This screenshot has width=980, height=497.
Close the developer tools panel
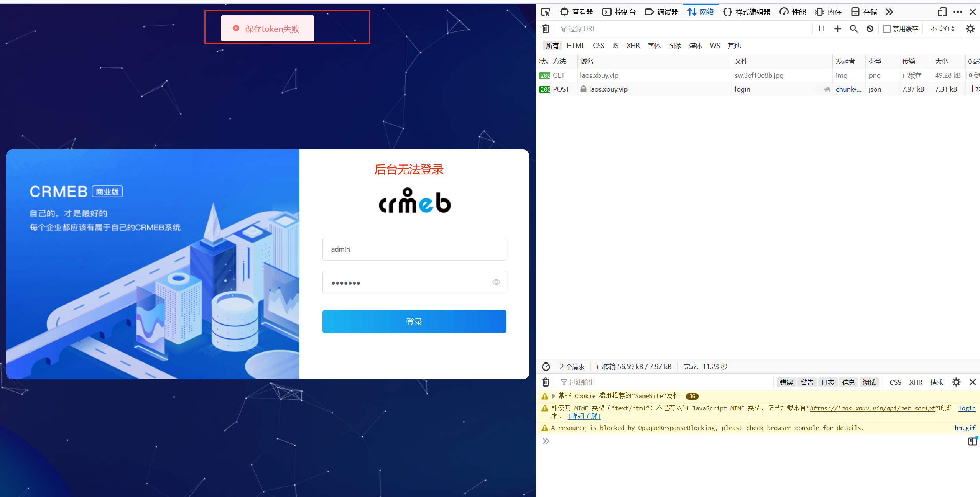pos(973,12)
